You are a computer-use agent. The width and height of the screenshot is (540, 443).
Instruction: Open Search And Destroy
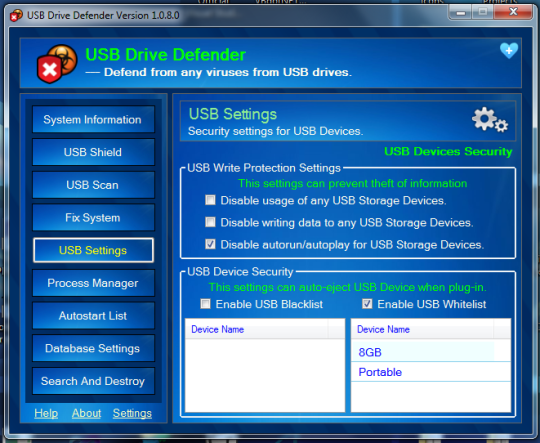93,381
